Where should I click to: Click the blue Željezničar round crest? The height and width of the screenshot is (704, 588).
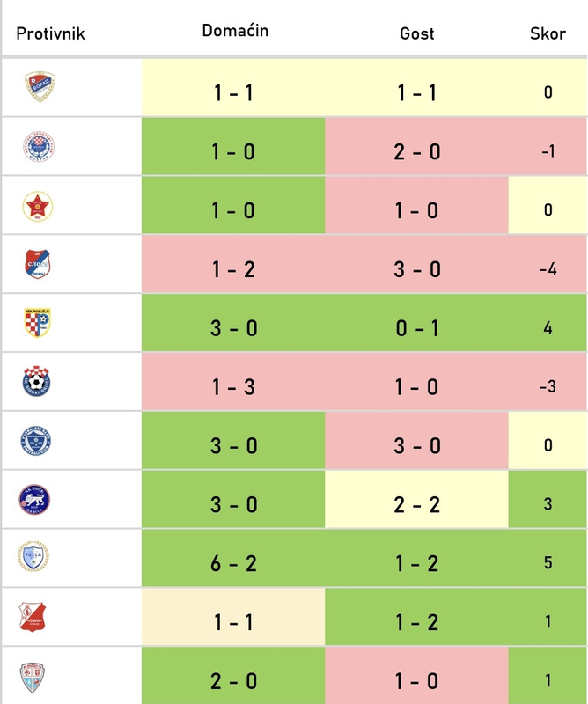click(36, 441)
